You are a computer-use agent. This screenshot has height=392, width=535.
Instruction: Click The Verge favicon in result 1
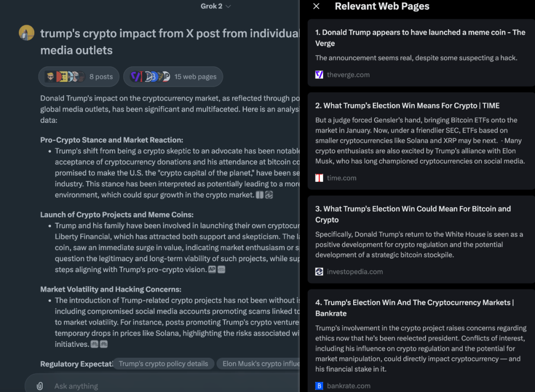pos(319,75)
